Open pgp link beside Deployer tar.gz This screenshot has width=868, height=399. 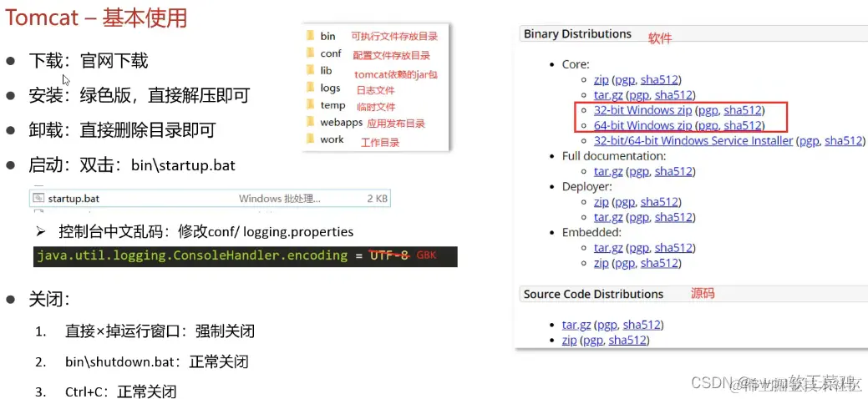(639, 218)
